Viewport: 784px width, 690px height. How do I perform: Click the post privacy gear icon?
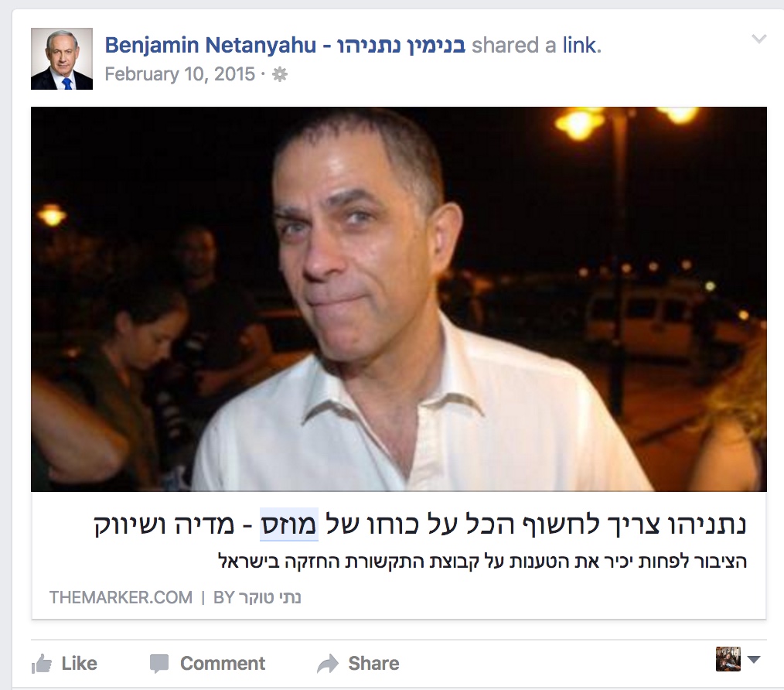coord(279,74)
